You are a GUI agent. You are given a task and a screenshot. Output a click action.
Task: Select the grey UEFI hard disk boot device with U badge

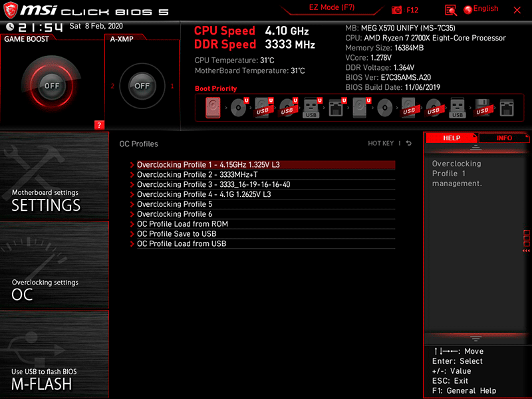pos(361,108)
